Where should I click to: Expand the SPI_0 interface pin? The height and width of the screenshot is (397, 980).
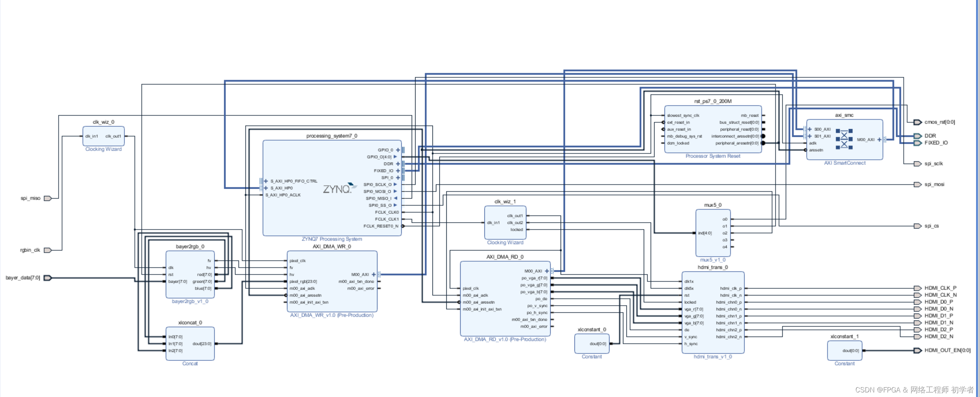398,178
